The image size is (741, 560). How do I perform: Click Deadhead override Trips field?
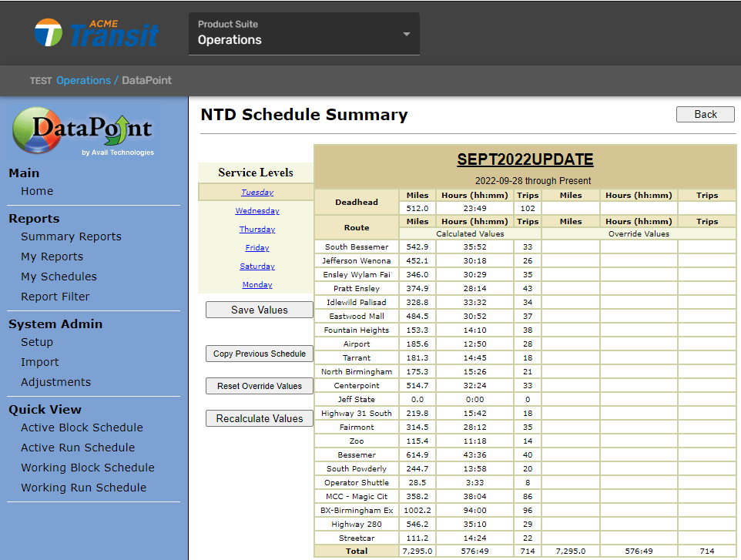coord(707,209)
